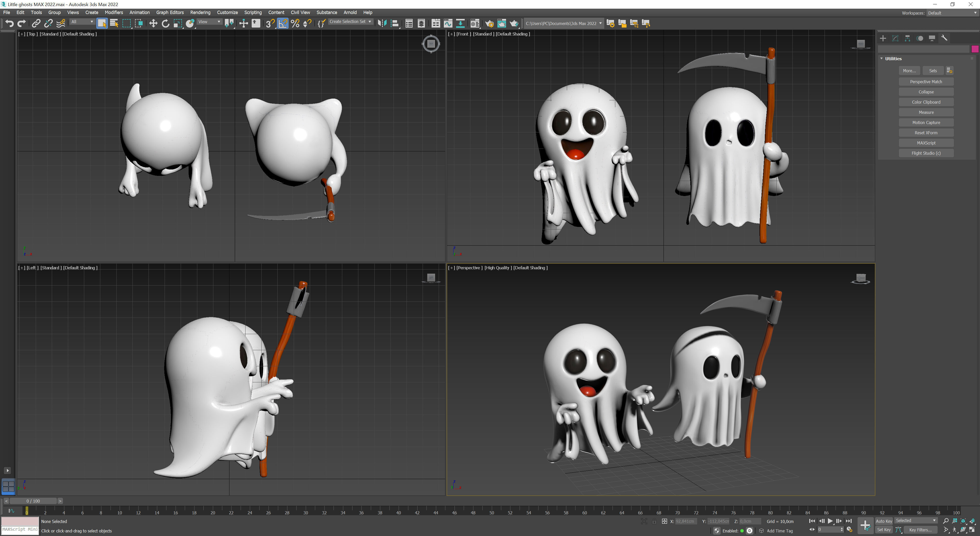Toggle Selection Lock padlock
Image resolution: width=980 pixels, height=536 pixels.
pyautogui.click(x=654, y=521)
